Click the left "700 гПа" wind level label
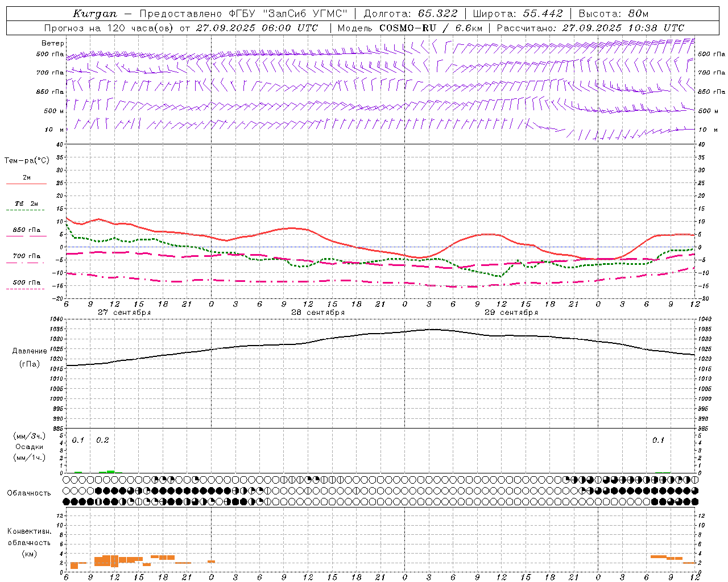The width and height of the screenshot is (728, 582). tap(50, 73)
